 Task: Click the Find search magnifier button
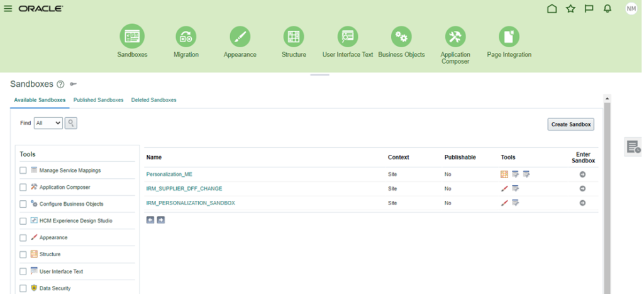70,123
